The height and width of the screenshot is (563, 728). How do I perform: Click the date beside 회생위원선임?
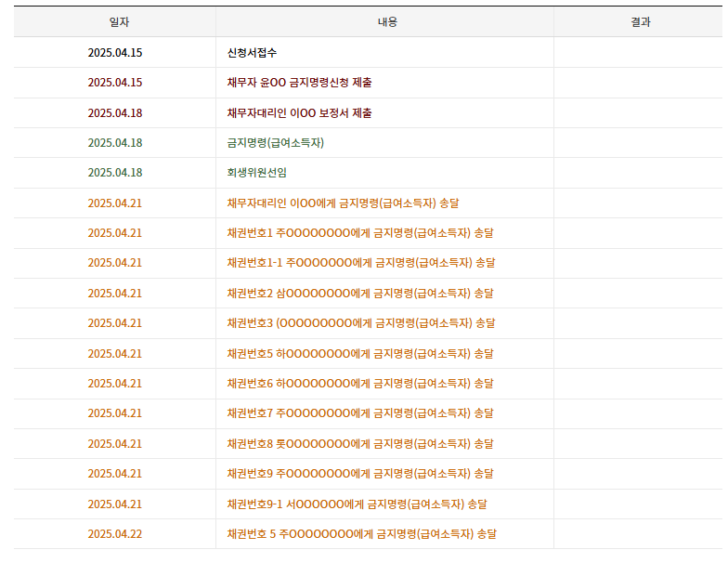[x=115, y=173]
